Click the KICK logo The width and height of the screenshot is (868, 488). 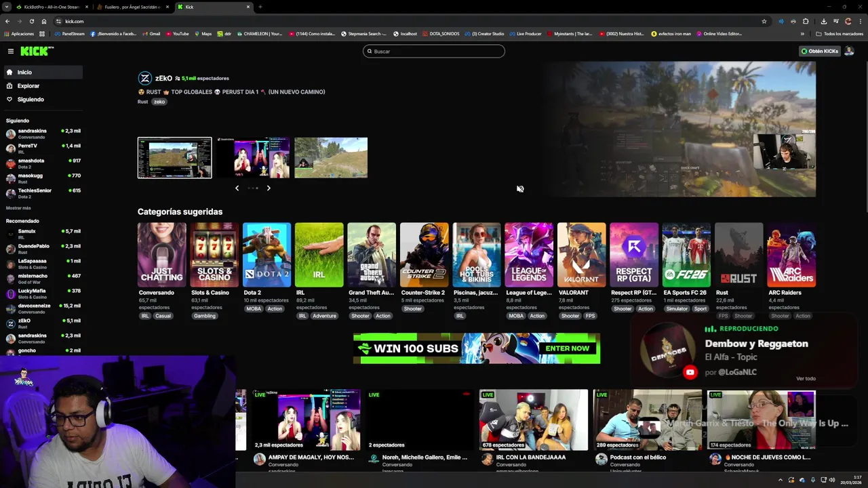(x=36, y=51)
